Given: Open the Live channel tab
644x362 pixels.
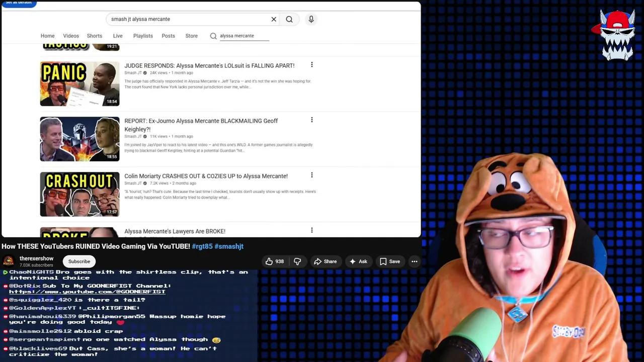Looking at the screenshot, I should click(118, 36).
